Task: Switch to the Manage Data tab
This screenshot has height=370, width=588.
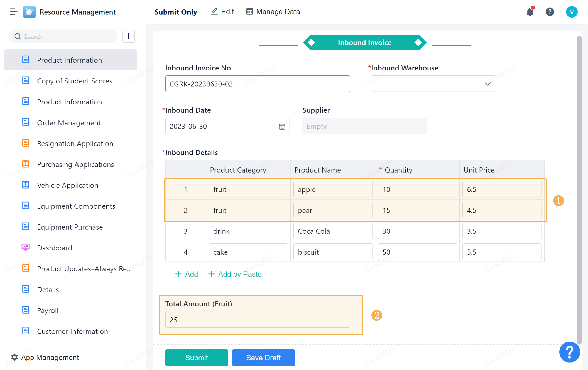Action: point(273,12)
